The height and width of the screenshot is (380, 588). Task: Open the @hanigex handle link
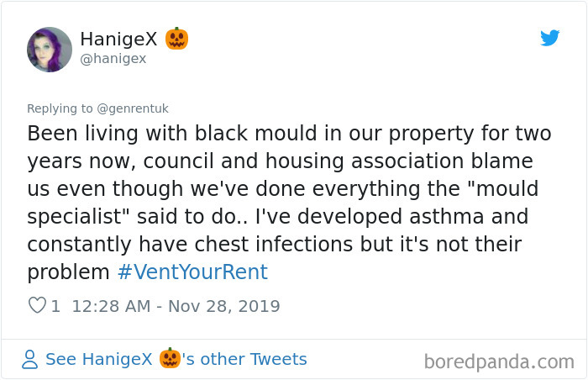(x=113, y=59)
